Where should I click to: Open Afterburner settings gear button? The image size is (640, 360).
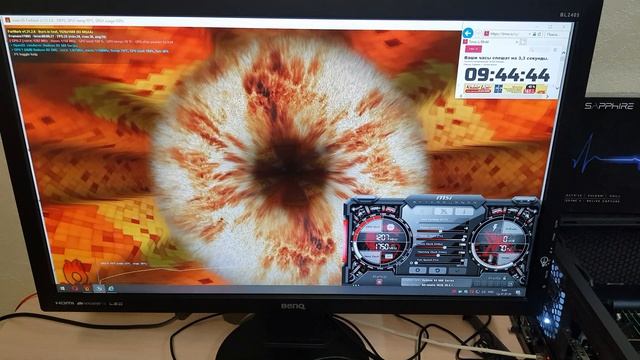pos(418,270)
